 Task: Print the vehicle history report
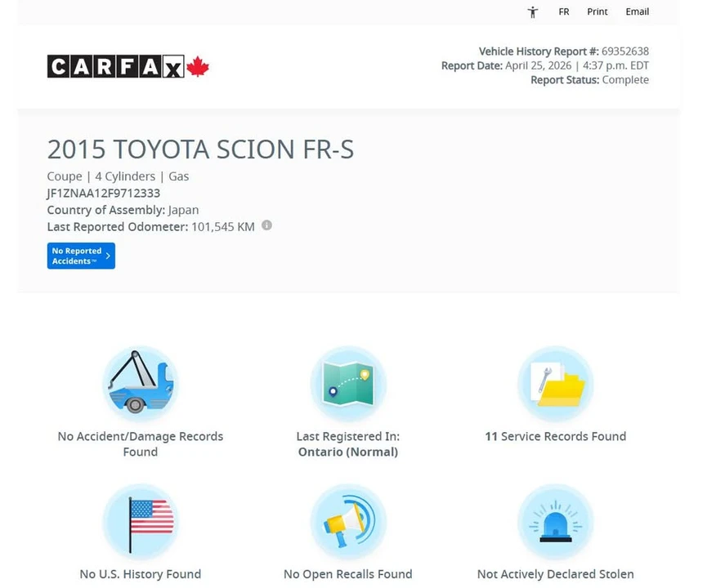coord(597,11)
